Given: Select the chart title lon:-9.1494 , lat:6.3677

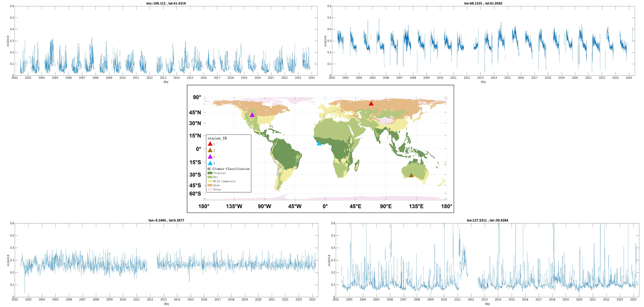Looking at the screenshot, I should (166, 220).
